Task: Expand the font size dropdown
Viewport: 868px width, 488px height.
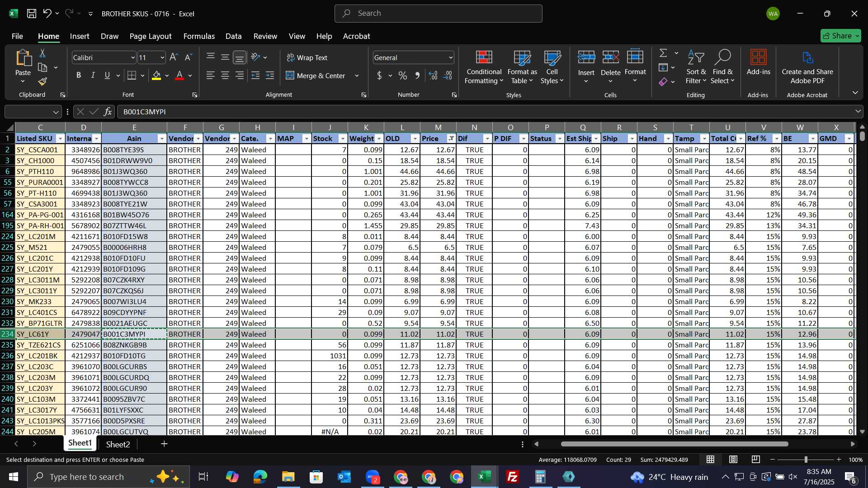Action: 162,57
